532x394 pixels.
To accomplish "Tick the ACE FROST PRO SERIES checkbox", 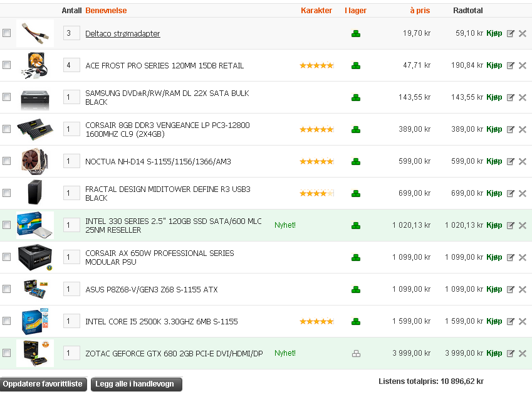I will pos(6,65).
